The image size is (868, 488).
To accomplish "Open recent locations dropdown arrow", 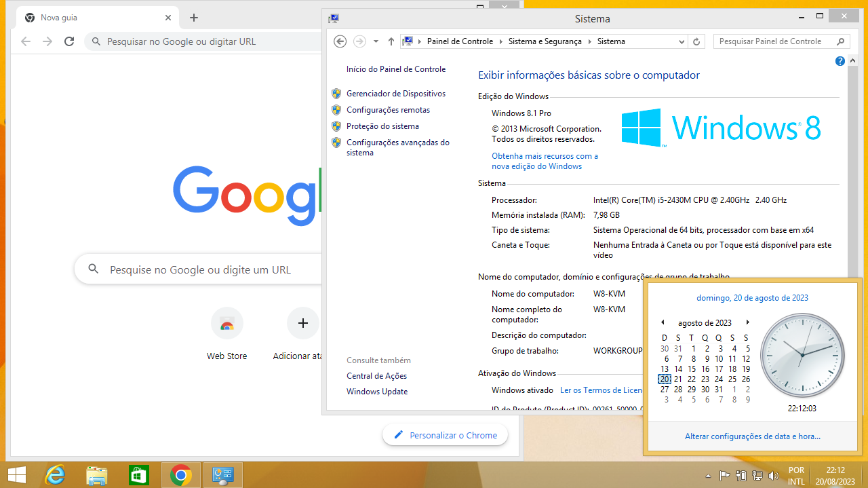I will 376,41.
